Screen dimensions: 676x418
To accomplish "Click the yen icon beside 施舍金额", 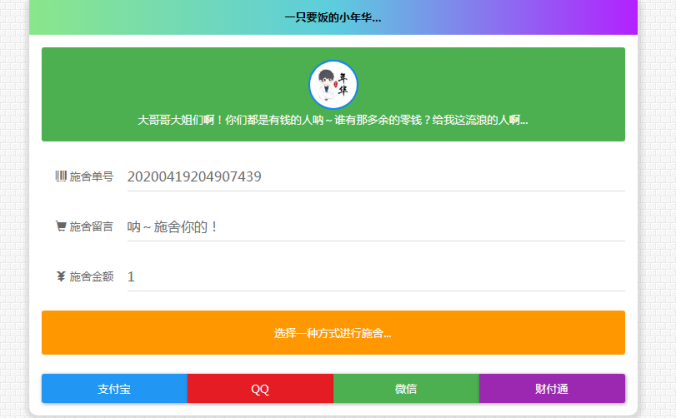I will click(61, 276).
